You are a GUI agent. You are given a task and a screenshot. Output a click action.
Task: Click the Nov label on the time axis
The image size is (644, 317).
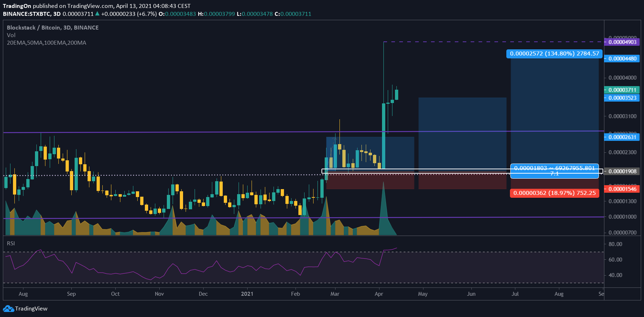click(159, 294)
